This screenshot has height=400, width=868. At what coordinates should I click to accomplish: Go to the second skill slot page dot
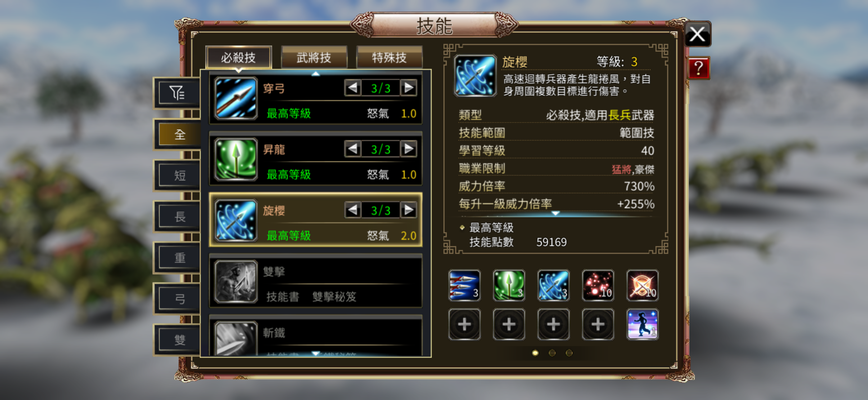click(552, 353)
